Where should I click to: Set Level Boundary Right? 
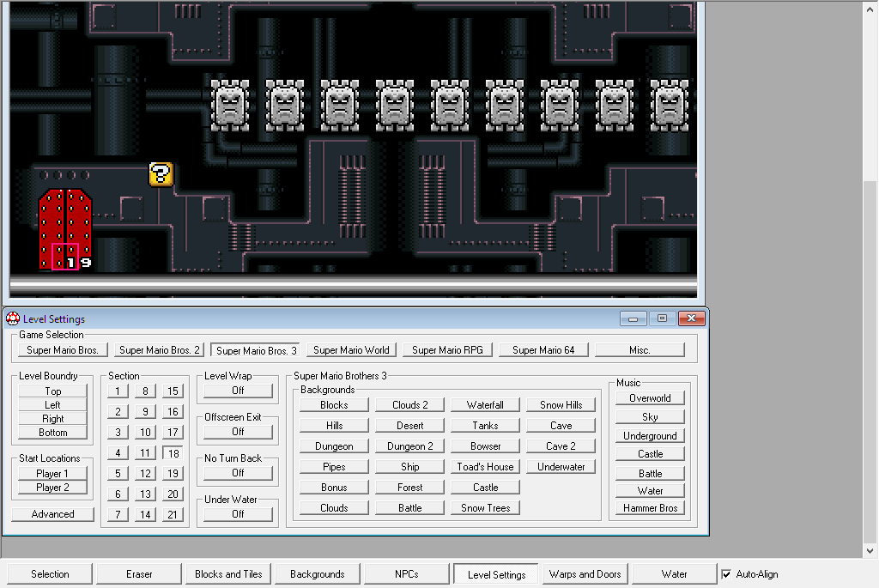point(52,419)
